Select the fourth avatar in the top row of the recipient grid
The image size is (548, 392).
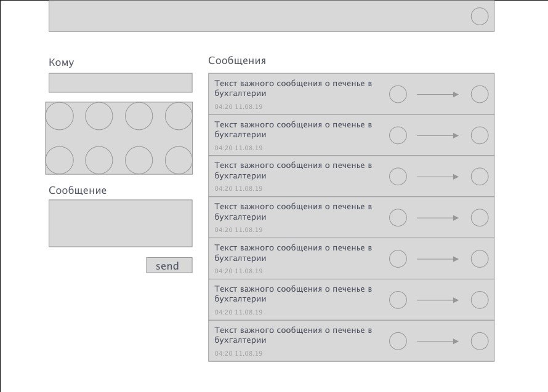[179, 116]
